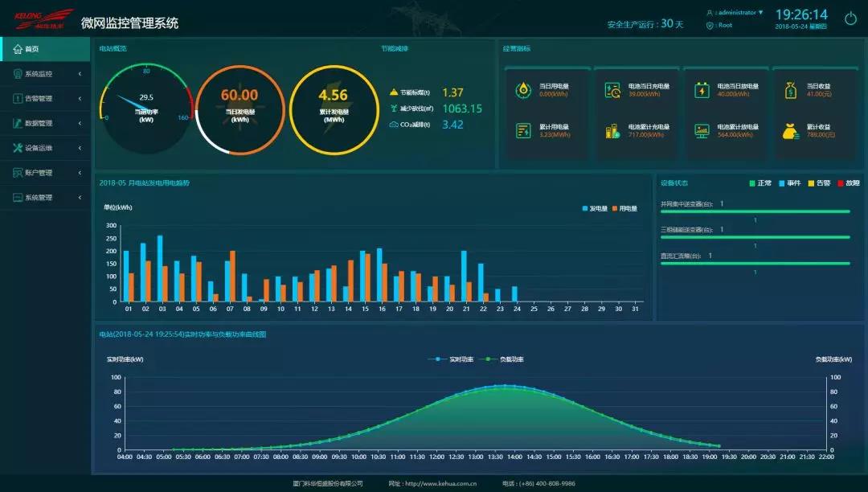Click the 当日发电量 60.00 circular gauge
Screen dimensions: 868x492
click(240, 109)
